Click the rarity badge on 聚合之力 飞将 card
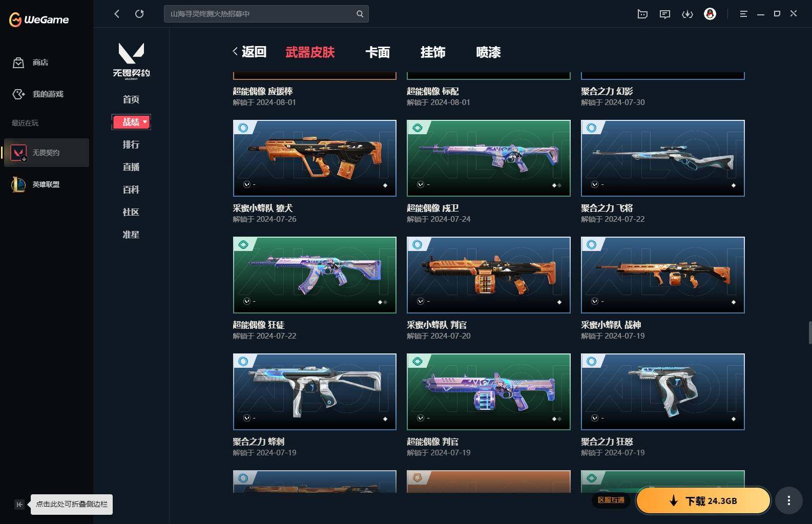 pyautogui.click(x=592, y=128)
